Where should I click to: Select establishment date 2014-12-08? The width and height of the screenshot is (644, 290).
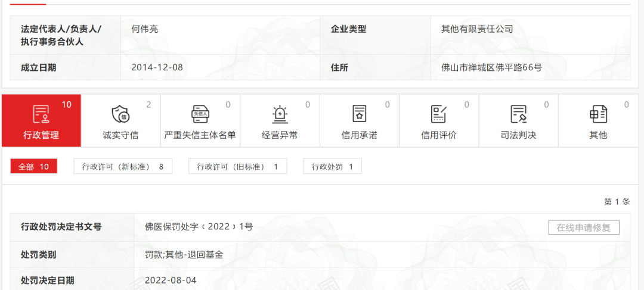157,67
